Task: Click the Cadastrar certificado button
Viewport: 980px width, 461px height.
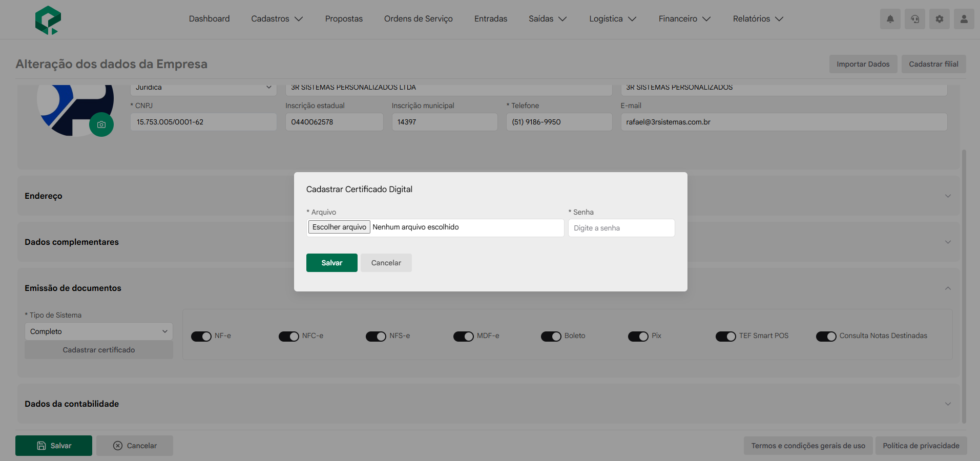Action: (99, 350)
